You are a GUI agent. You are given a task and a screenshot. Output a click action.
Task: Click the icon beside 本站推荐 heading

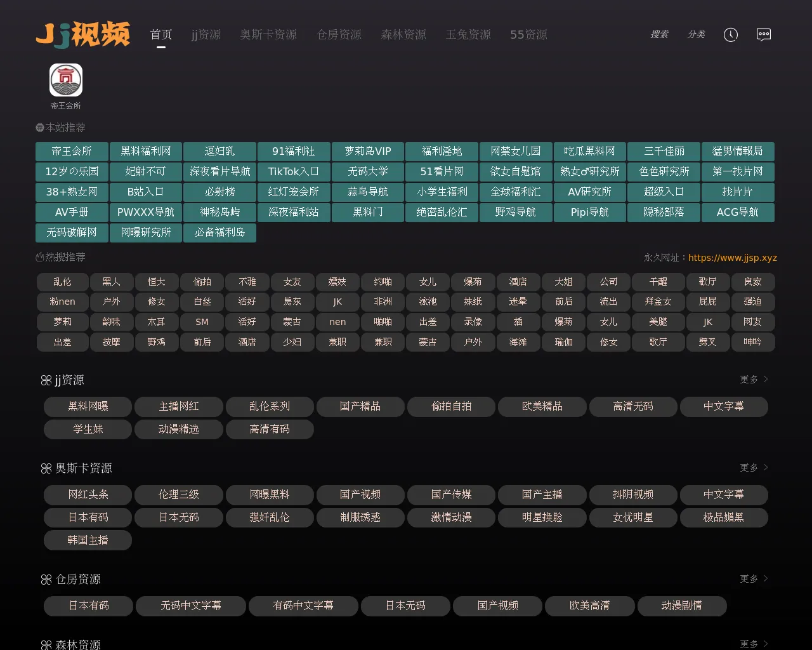coord(40,128)
